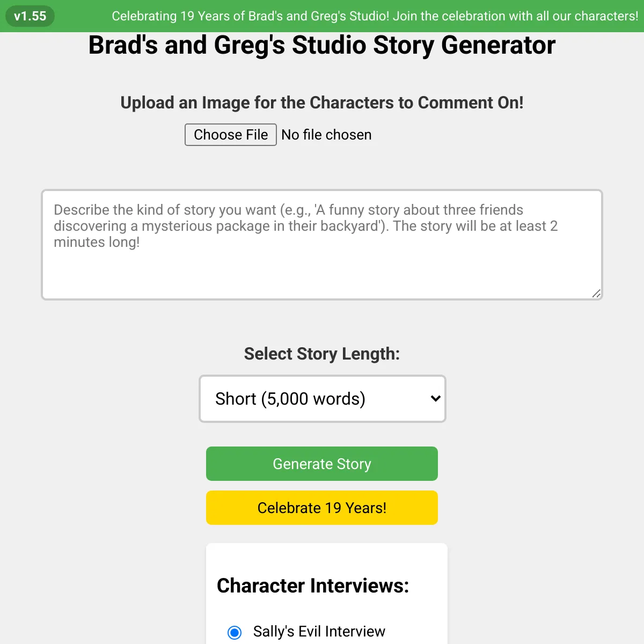This screenshot has width=644, height=644.
Task: Open the Short (5,000 words) dropdown
Action: click(323, 399)
